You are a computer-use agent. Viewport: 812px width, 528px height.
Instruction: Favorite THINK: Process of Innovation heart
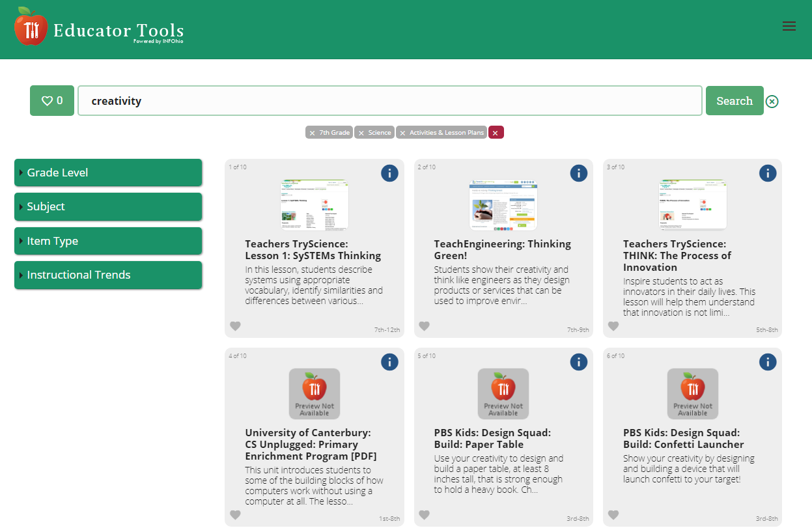(x=613, y=326)
